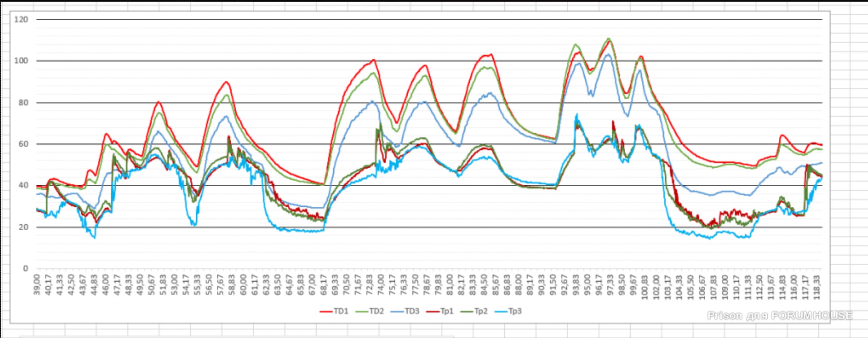
Task: Select the 74,00 horizontal axis label
Action: 381,285
